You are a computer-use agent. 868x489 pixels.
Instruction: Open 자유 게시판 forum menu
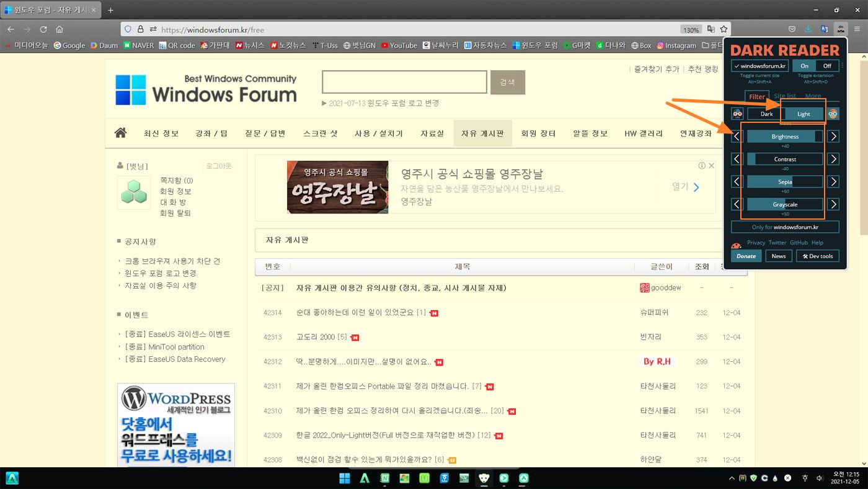click(482, 133)
